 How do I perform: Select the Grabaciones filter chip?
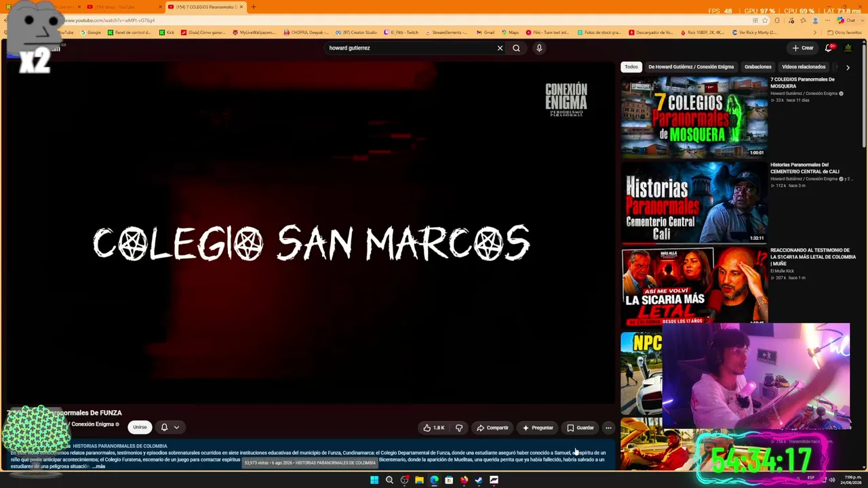click(x=758, y=67)
